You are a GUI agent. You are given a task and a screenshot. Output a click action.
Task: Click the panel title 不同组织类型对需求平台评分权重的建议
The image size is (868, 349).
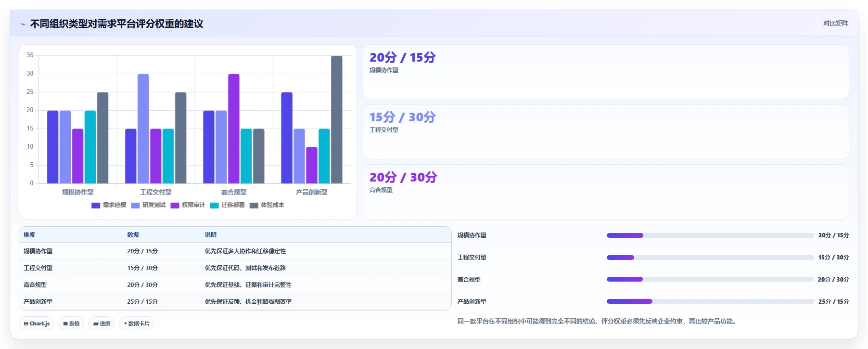[x=116, y=24]
